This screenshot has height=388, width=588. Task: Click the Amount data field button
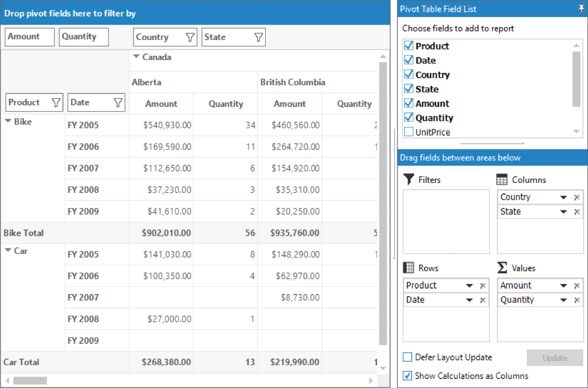point(29,37)
